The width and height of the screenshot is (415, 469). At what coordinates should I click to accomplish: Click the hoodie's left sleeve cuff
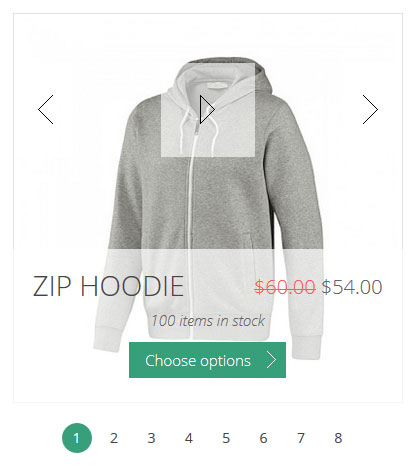click(x=108, y=340)
